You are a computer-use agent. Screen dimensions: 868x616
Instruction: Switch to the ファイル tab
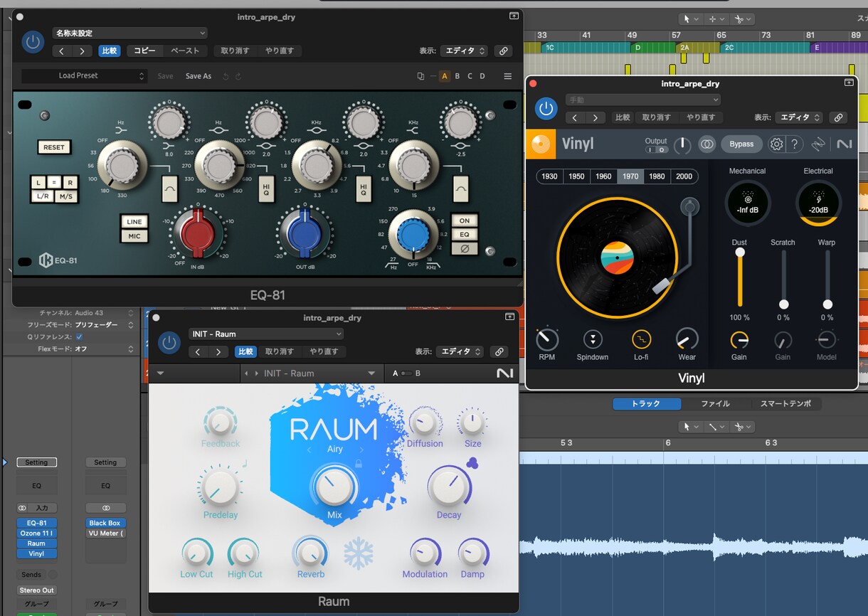pos(715,404)
